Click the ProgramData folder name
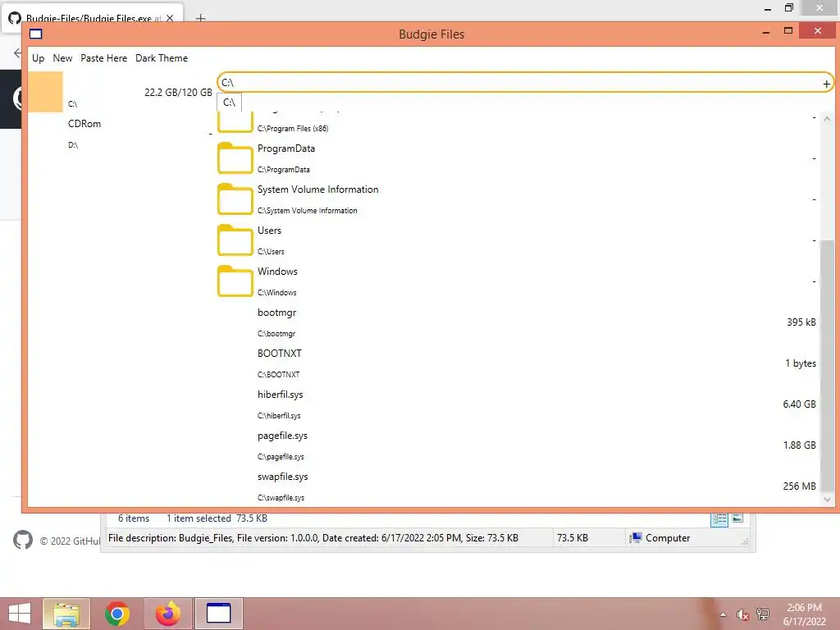Image resolution: width=840 pixels, height=630 pixels. tap(286, 148)
